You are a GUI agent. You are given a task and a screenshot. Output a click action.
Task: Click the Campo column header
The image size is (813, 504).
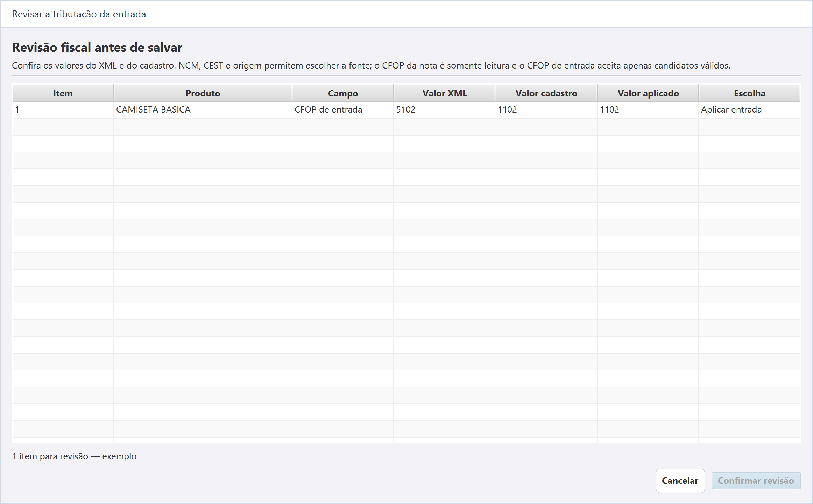click(343, 93)
